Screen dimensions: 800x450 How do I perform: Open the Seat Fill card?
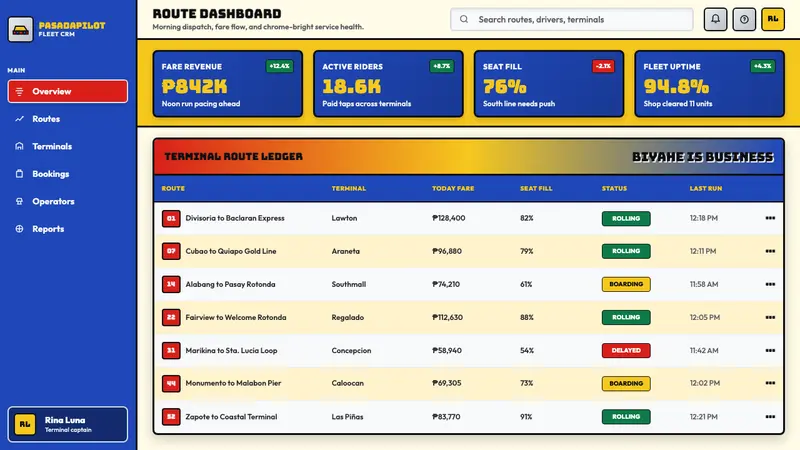[549, 84]
